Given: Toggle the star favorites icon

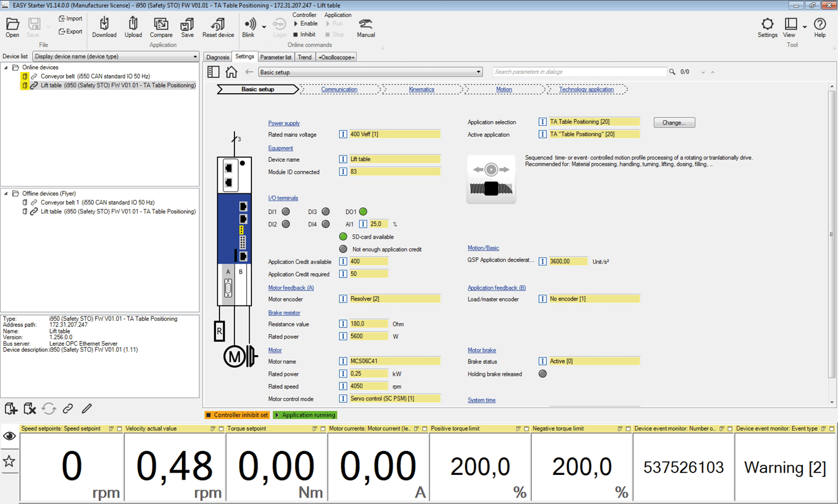Looking at the screenshot, I should (9, 462).
